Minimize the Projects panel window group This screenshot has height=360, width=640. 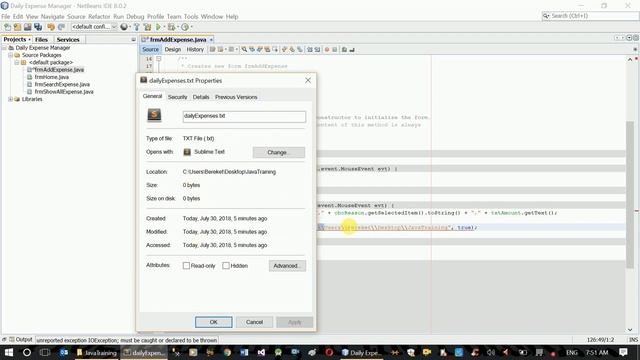[133, 40]
